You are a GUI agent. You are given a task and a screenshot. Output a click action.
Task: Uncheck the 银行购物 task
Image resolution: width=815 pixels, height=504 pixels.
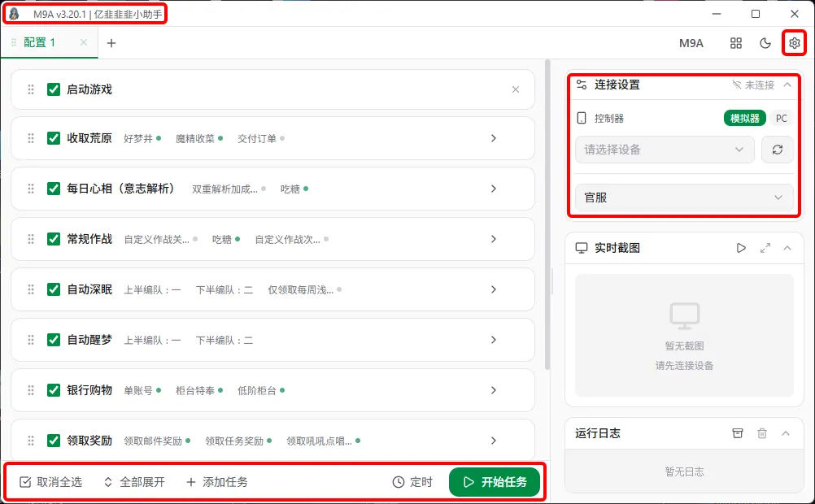point(53,390)
